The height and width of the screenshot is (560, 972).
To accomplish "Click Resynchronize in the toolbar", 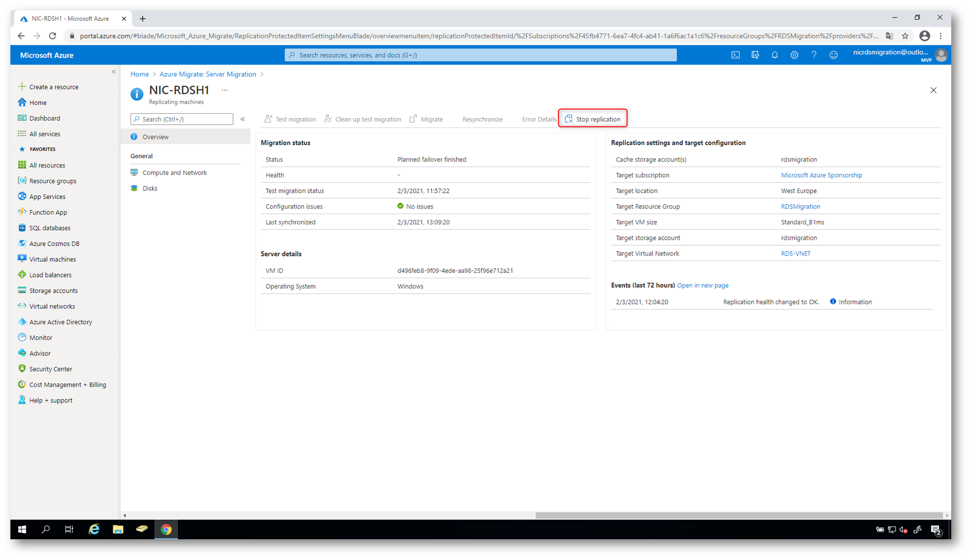I will click(x=482, y=119).
